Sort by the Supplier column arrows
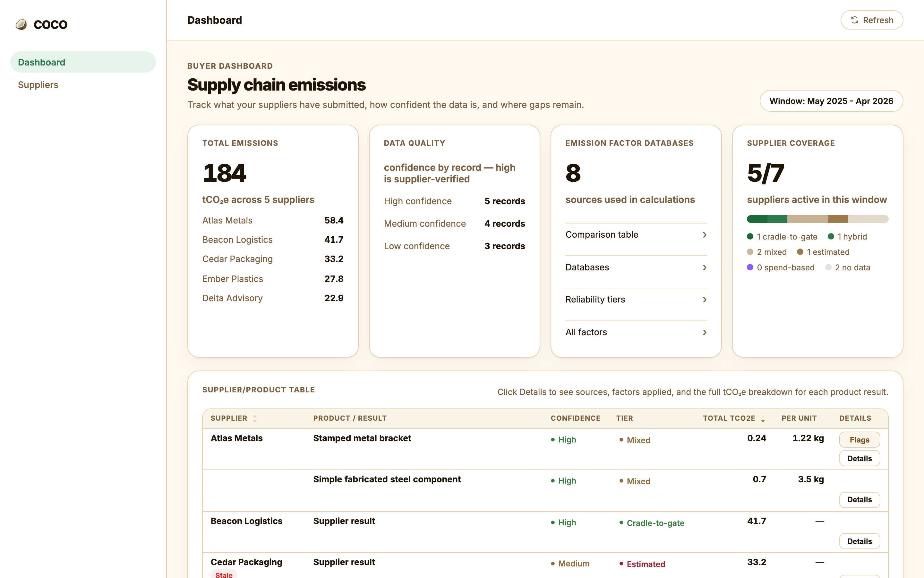Screen dimensions: 924x578 coord(255,418)
